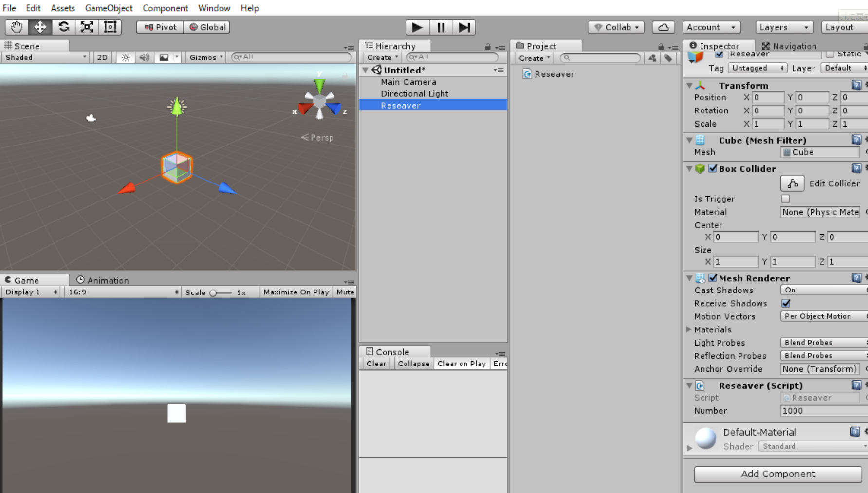Toggle the Static checkbox
The width and height of the screenshot is (868, 493).
tap(830, 54)
